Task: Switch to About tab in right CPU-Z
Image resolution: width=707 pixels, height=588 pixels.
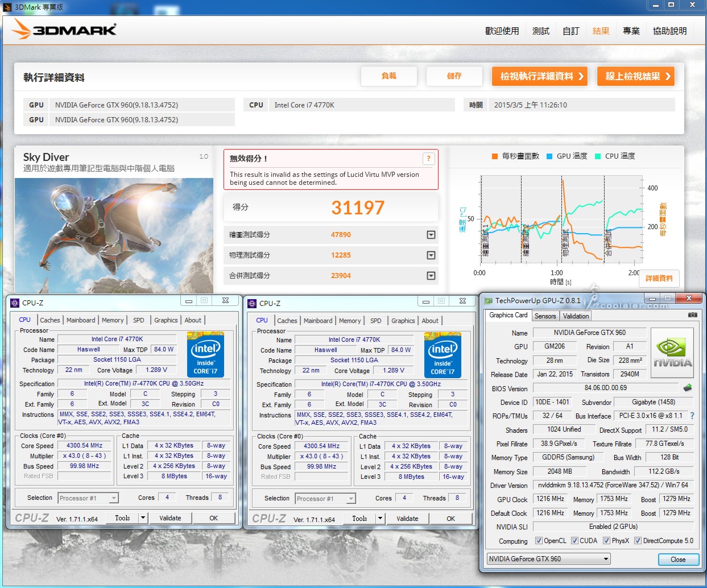Action: click(430, 321)
